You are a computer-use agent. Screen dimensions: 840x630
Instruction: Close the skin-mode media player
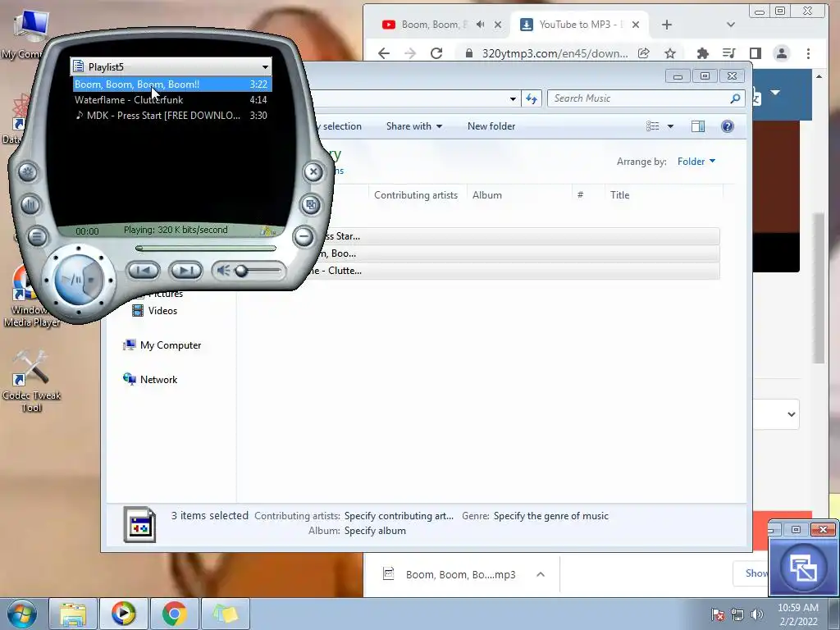[314, 172]
